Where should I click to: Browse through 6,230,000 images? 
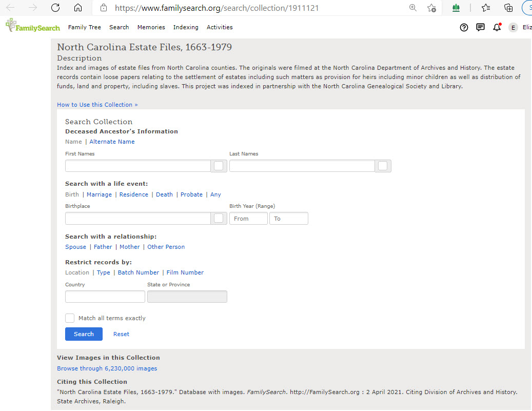coord(107,368)
